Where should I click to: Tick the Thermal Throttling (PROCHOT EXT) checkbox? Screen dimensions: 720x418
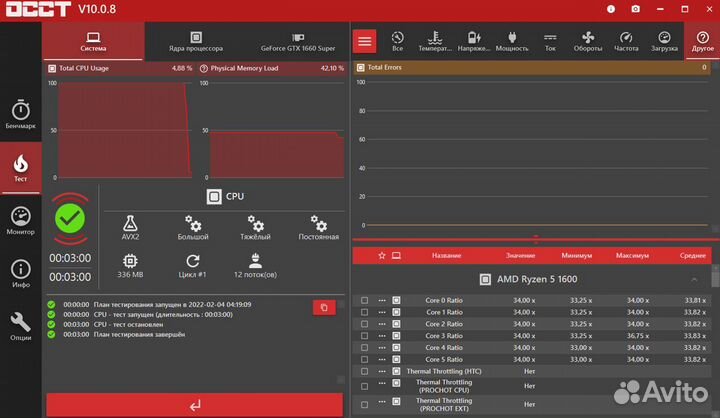(x=364, y=405)
